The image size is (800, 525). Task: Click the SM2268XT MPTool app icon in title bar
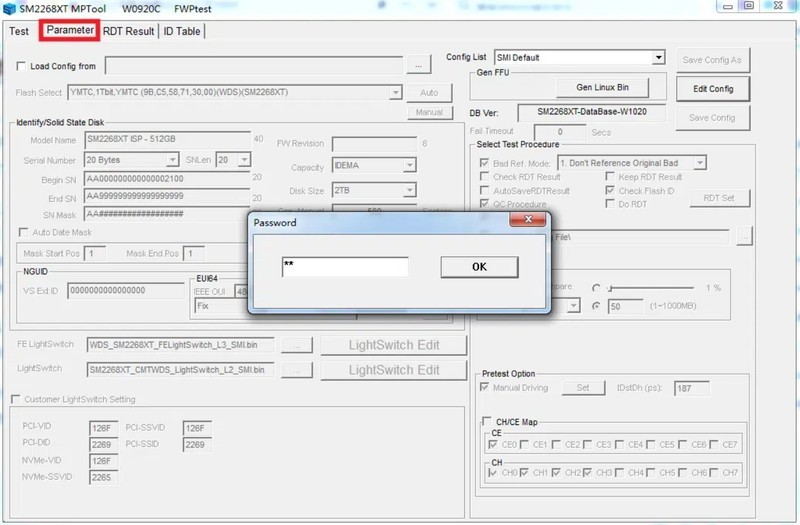click(x=9, y=9)
